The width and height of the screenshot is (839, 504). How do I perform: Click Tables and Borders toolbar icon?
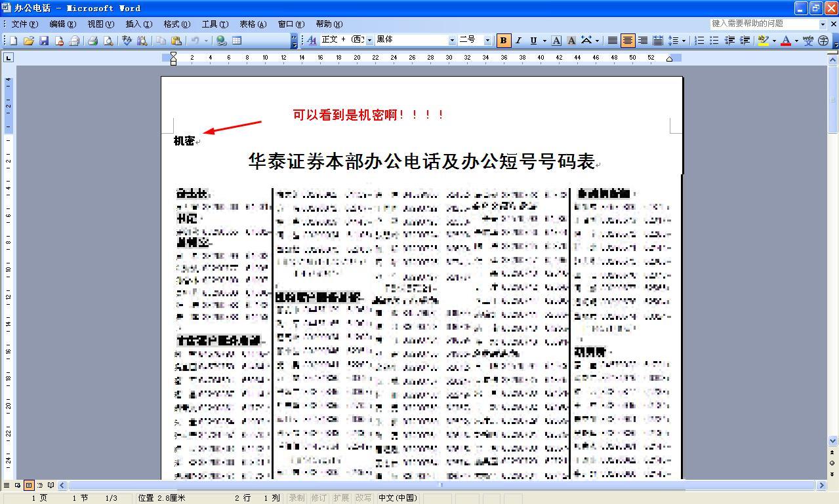[x=237, y=41]
